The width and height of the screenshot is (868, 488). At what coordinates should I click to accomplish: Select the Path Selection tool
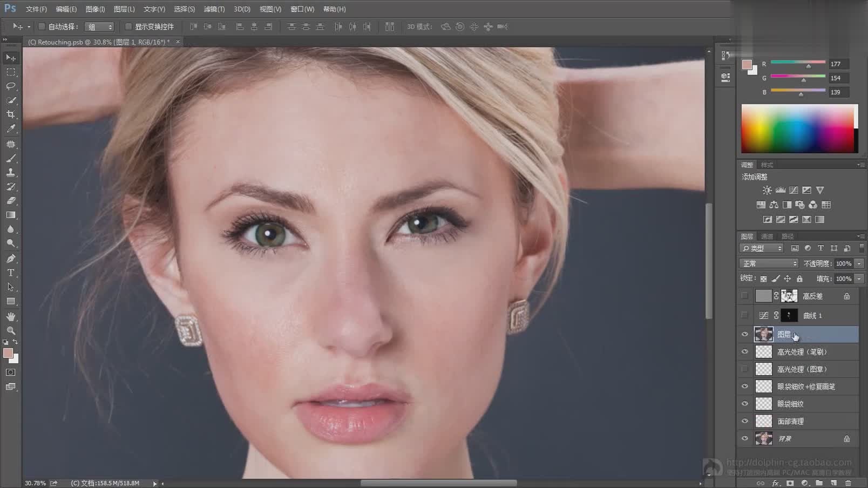[11, 287]
